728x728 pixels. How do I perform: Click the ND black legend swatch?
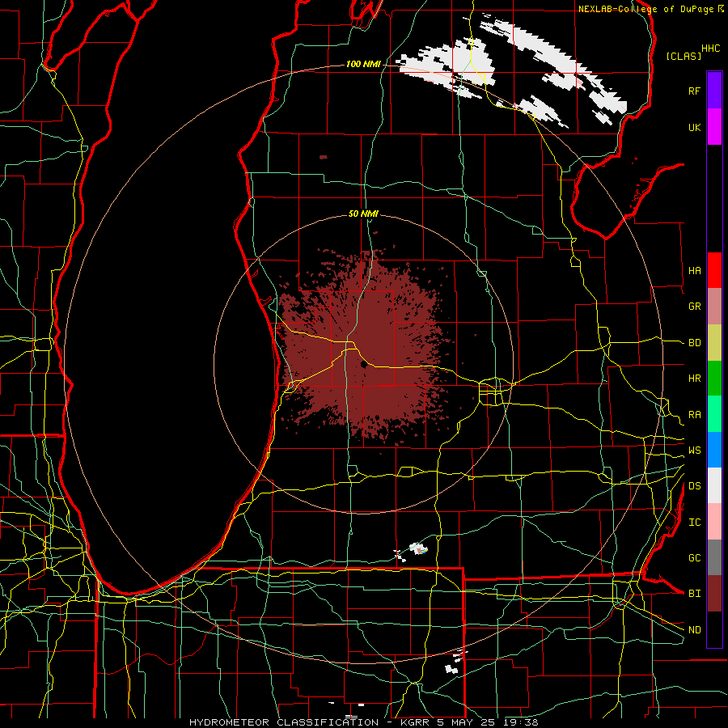pos(714,629)
